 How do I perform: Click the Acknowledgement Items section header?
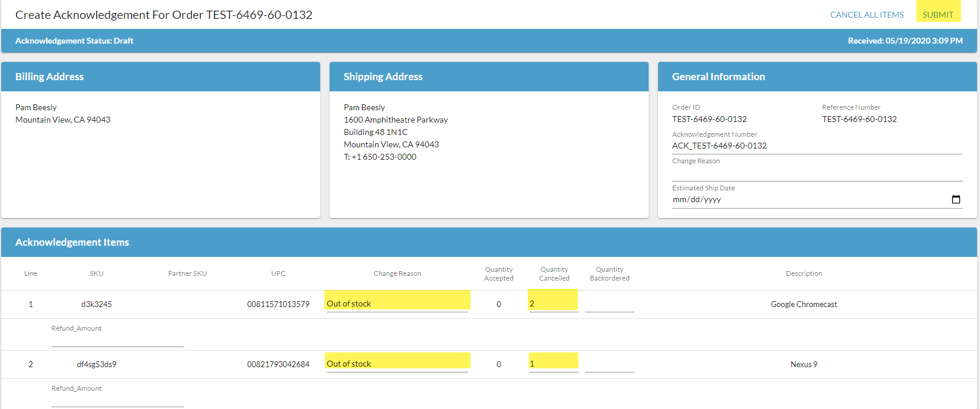pyautogui.click(x=72, y=242)
